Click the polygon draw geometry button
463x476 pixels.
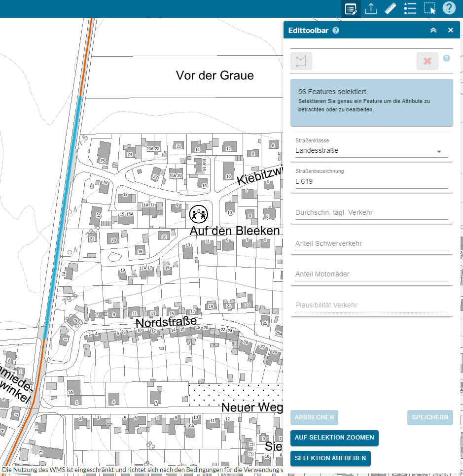click(301, 61)
